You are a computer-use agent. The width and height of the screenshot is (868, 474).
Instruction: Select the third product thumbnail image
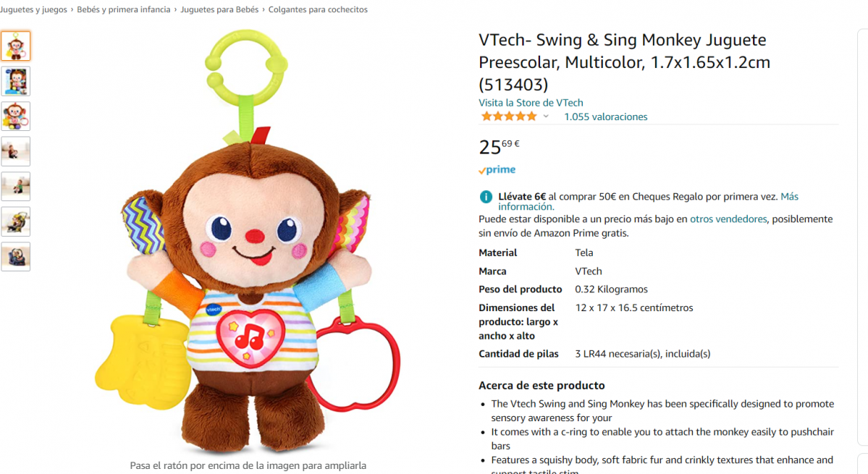[x=15, y=117]
